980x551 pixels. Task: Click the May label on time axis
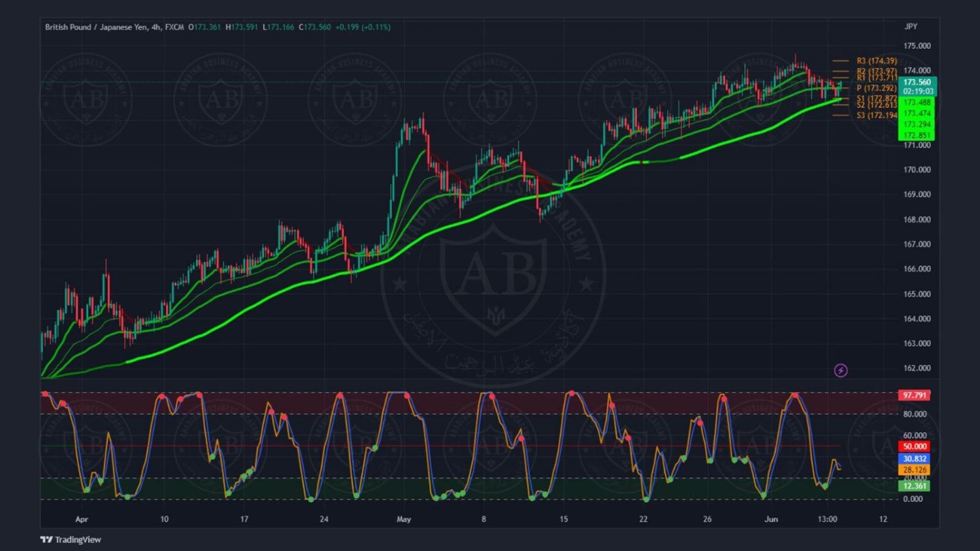click(404, 520)
